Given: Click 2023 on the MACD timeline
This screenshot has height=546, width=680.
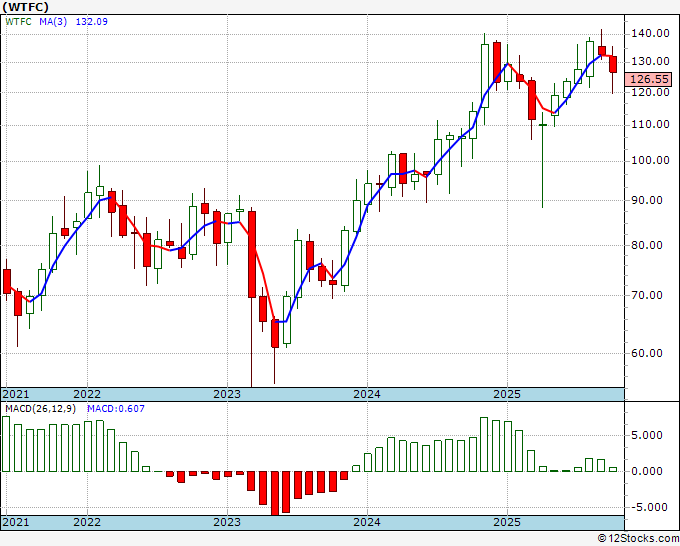Looking at the screenshot, I should 227,522.
